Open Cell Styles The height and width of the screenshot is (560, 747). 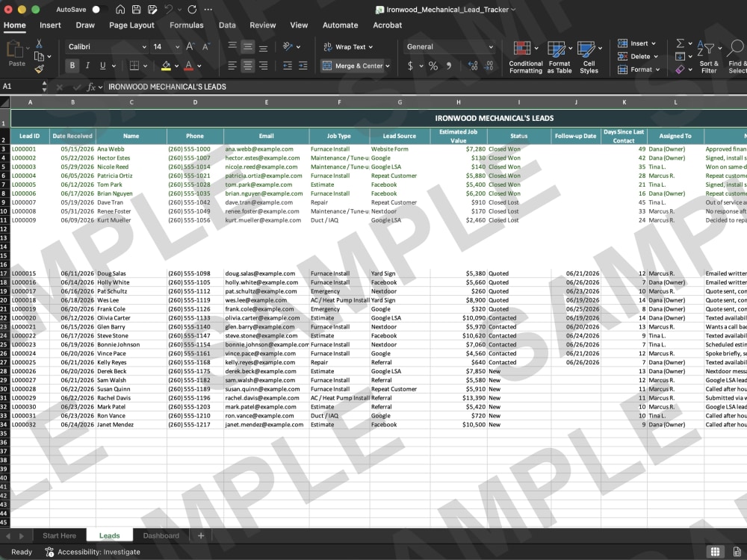point(589,57)
